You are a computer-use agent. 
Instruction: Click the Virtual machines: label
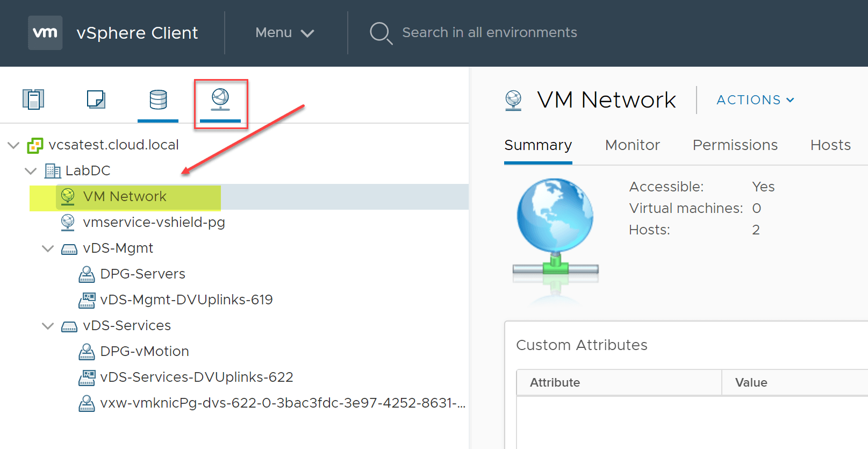[x=686, y=208]
